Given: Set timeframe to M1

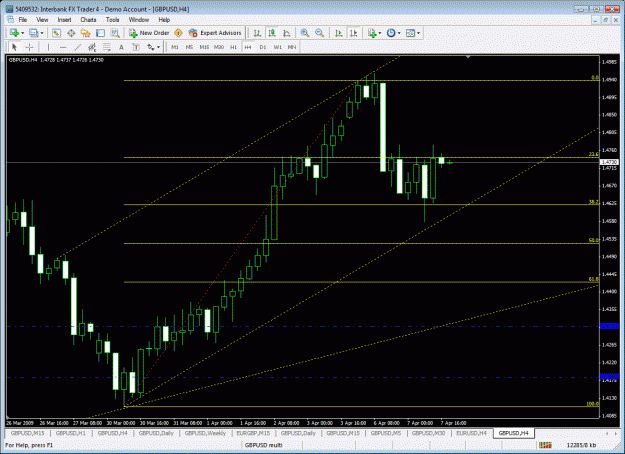Looking at the screenshot, I should 175,47.
